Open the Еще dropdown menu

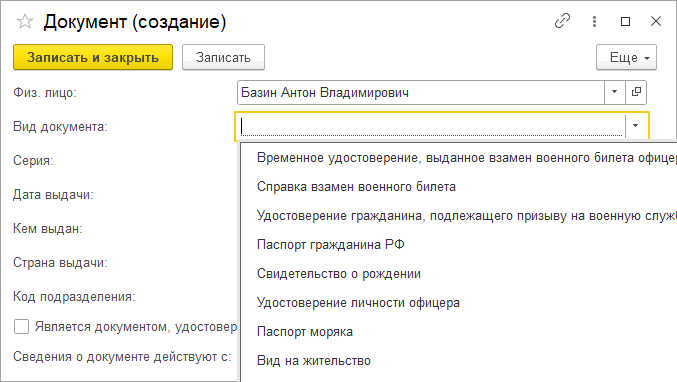(x=626, y=57)
